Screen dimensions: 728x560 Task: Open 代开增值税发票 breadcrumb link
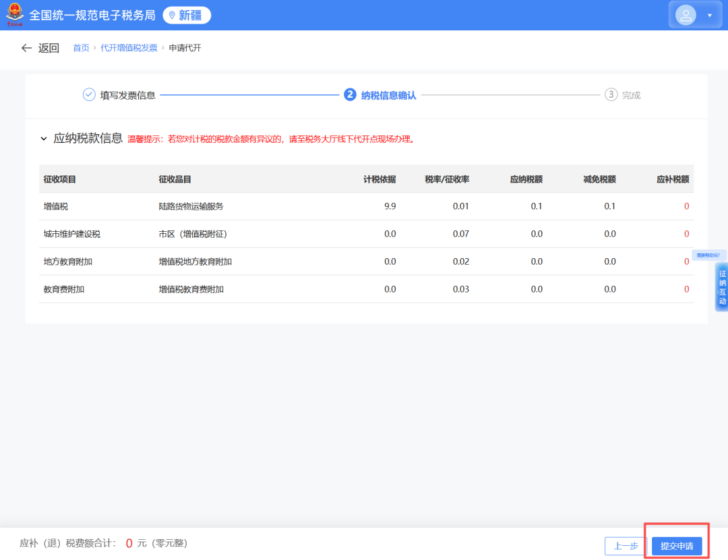[129, 48]
